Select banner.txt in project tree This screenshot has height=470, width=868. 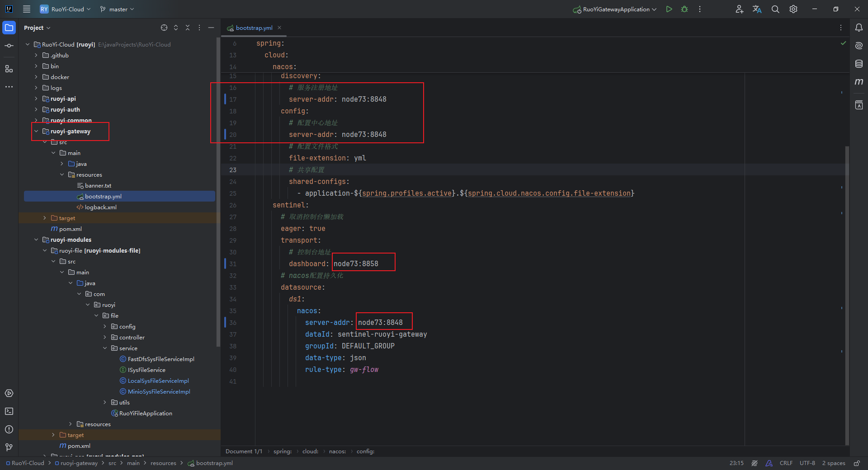[98, 185]
